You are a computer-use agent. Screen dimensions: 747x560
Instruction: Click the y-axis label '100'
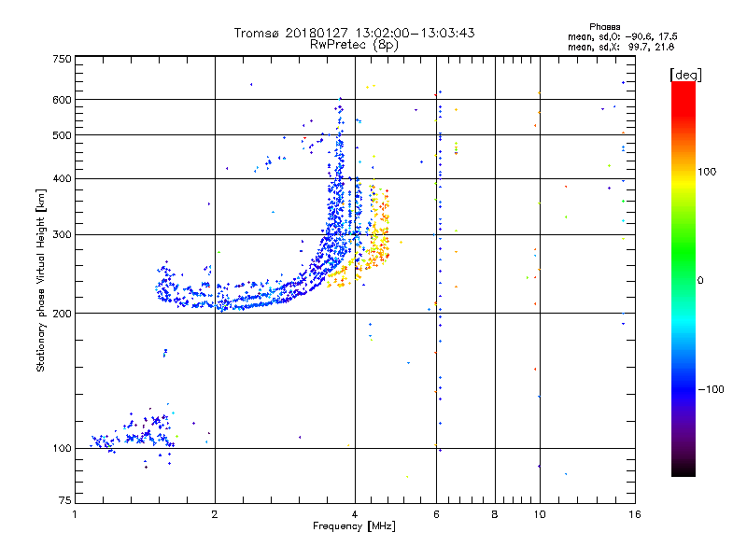coord(63,448)
